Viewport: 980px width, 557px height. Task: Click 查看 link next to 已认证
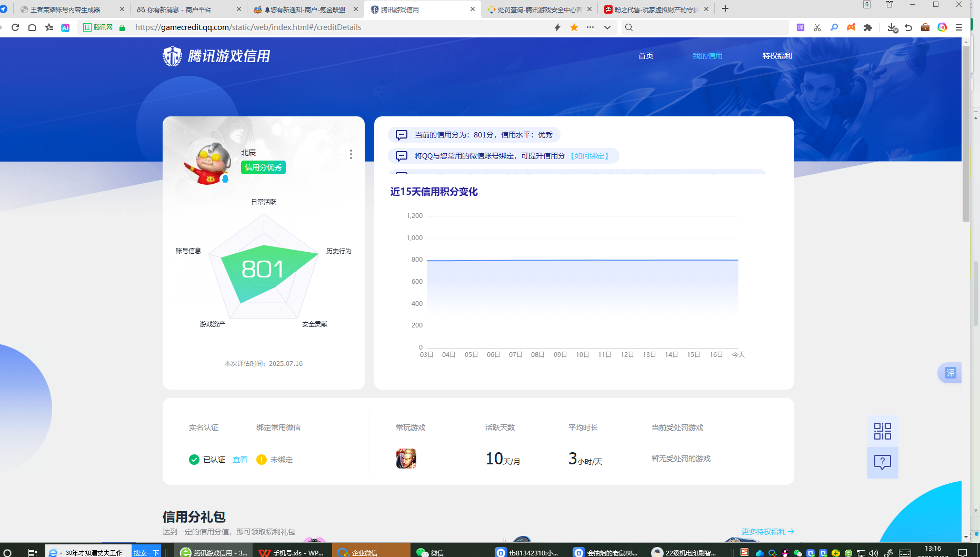pyautogui.click(x=240, y=460)
